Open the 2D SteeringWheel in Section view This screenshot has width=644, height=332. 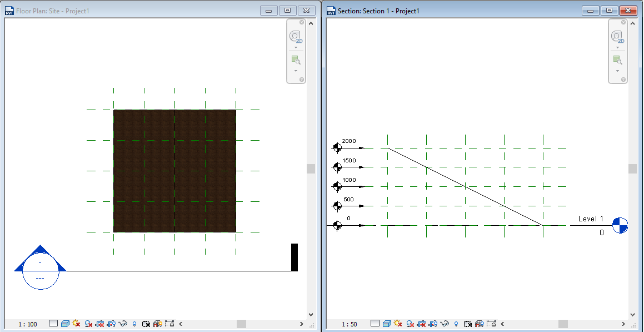pos(617,36)
